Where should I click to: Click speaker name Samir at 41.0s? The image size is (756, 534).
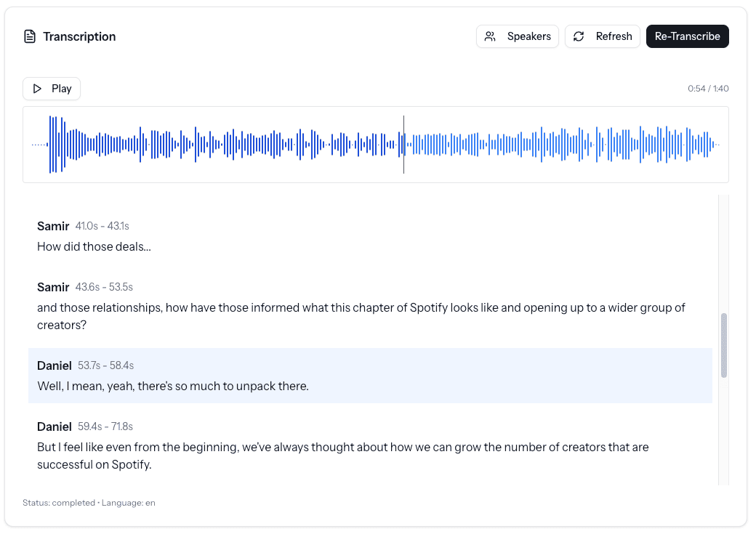[x=53, y=226]
